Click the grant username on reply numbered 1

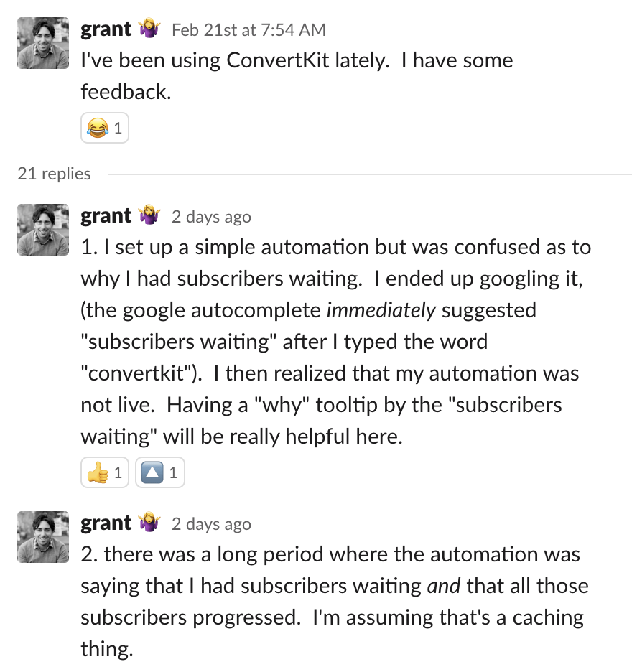click(106, 216)
